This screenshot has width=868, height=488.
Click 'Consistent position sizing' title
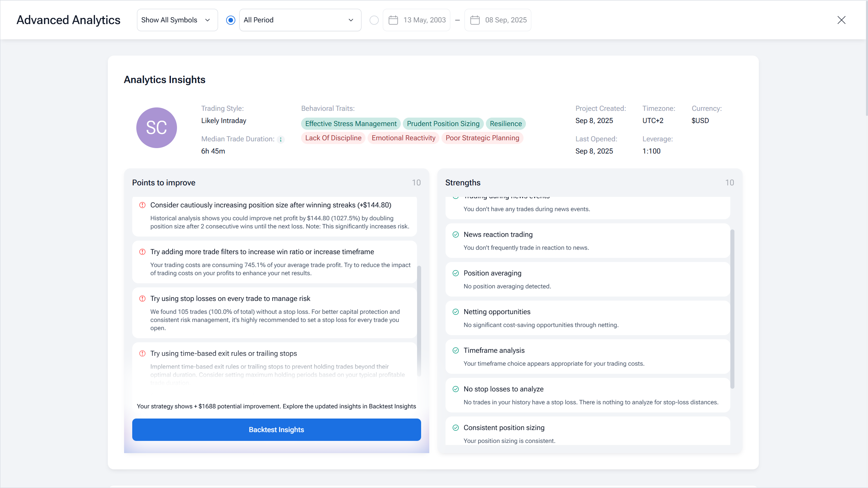pyautogui.click(x=504, y=428)
